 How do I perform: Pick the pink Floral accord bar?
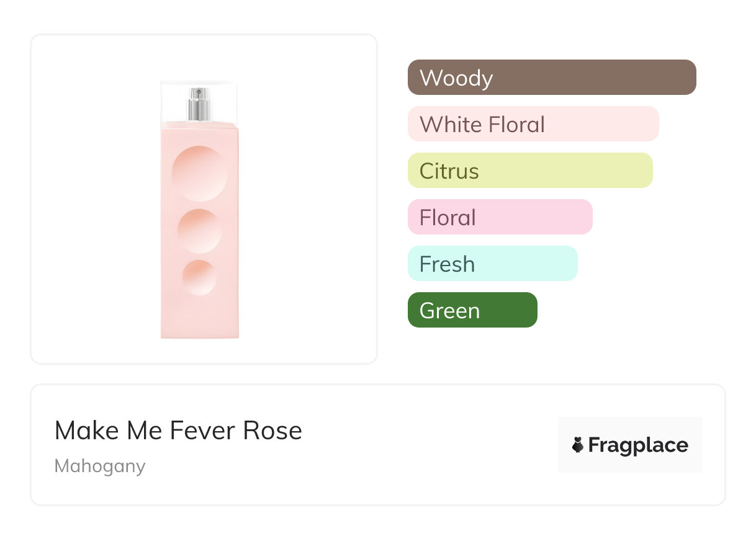point(500,217)
